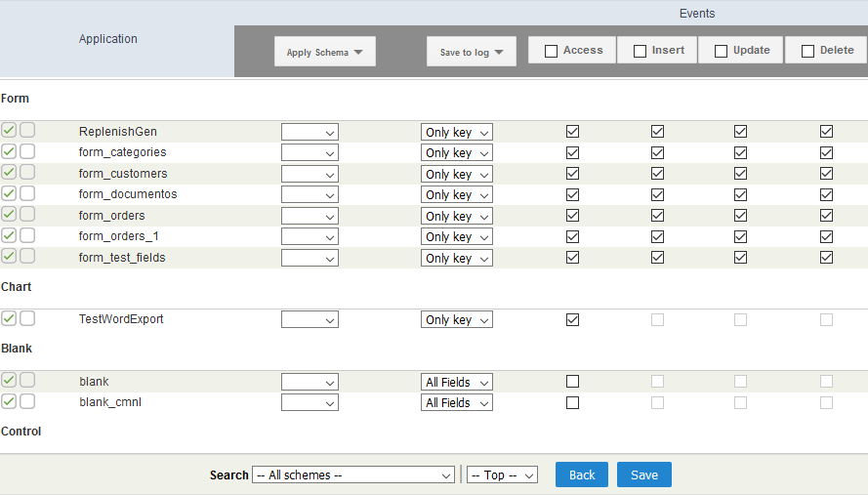This screenshot has width=868, height=495.
Task: Click green check-all icon for form_categories row
Action: 9,151
